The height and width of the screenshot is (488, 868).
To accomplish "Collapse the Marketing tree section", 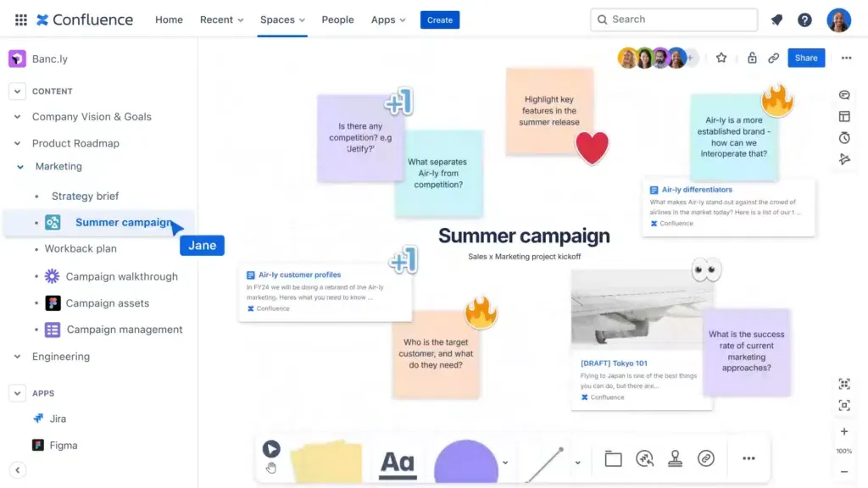I will tap(20, 167).
